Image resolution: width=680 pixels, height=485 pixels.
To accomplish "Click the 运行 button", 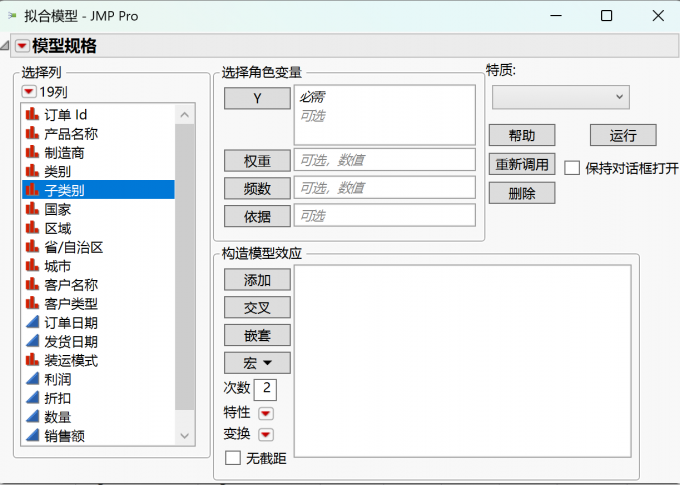I will tap(623, 135).
